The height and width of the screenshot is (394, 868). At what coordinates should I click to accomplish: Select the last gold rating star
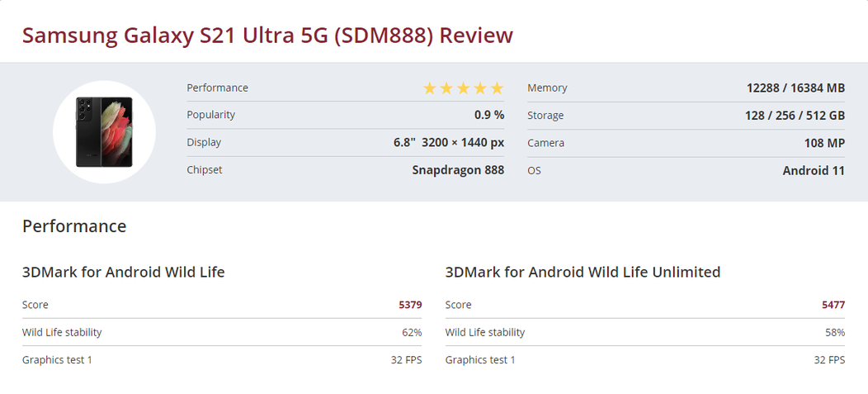(497, 88)
